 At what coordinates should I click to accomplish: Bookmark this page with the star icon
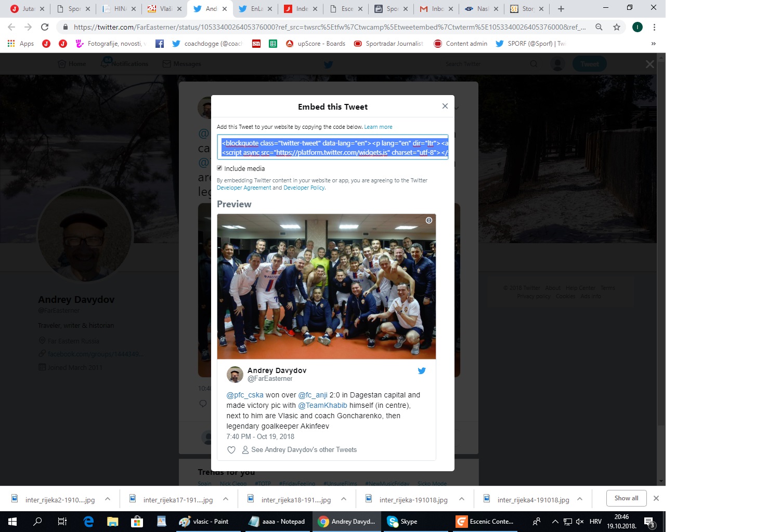pos(617,27)
